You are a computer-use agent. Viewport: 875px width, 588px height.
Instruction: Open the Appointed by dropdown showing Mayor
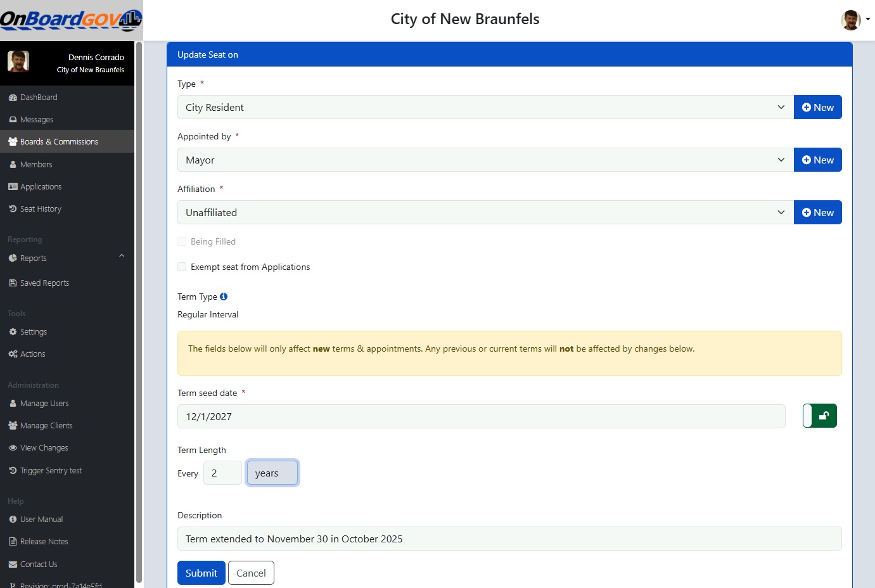click(485, 160)
